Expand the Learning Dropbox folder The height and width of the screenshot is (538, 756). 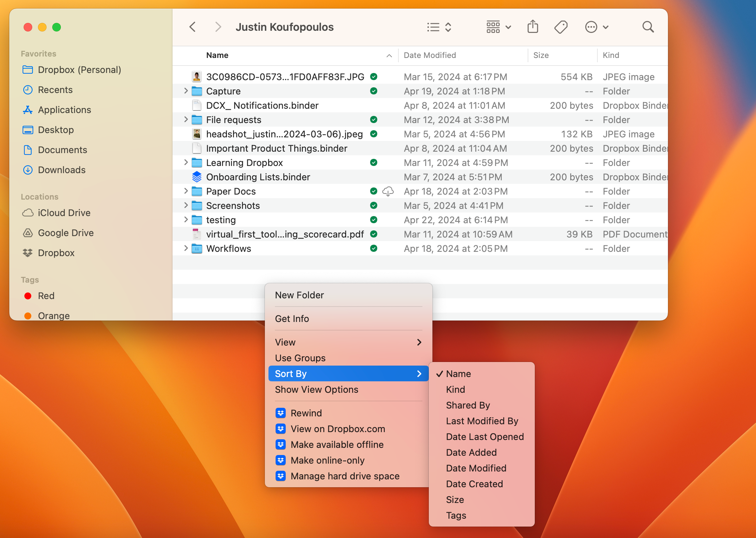coord(186,162)
